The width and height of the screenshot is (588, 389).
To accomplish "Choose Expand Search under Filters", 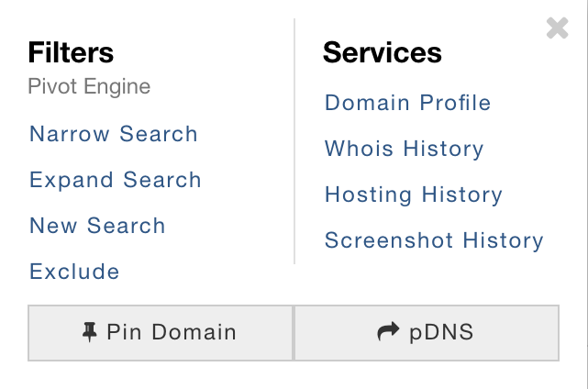I will point(116,180).
